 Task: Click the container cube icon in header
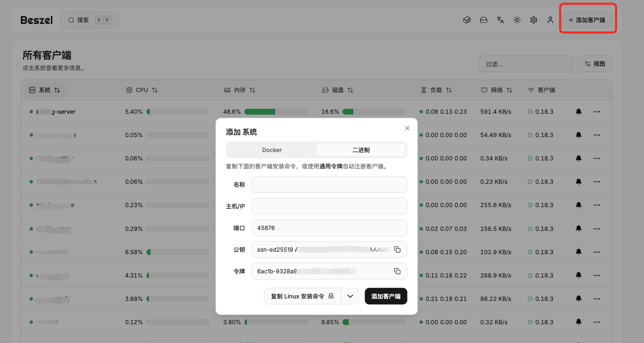(x=467, y=20)
